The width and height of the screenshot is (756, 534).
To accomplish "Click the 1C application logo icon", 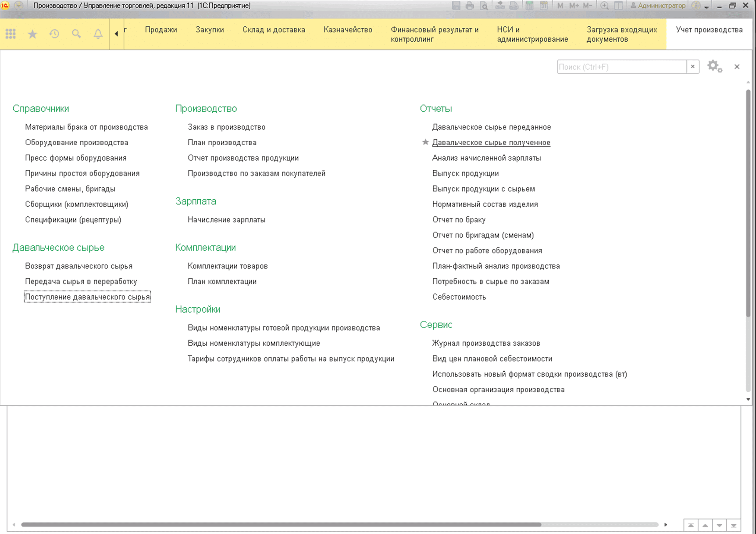I will 5,6.
